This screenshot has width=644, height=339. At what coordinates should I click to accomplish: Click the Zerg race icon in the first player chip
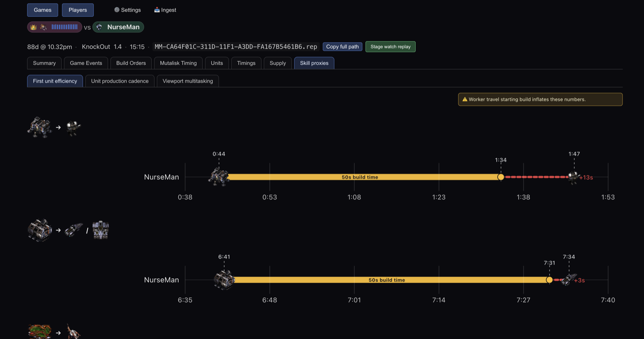tap(43, 27)
